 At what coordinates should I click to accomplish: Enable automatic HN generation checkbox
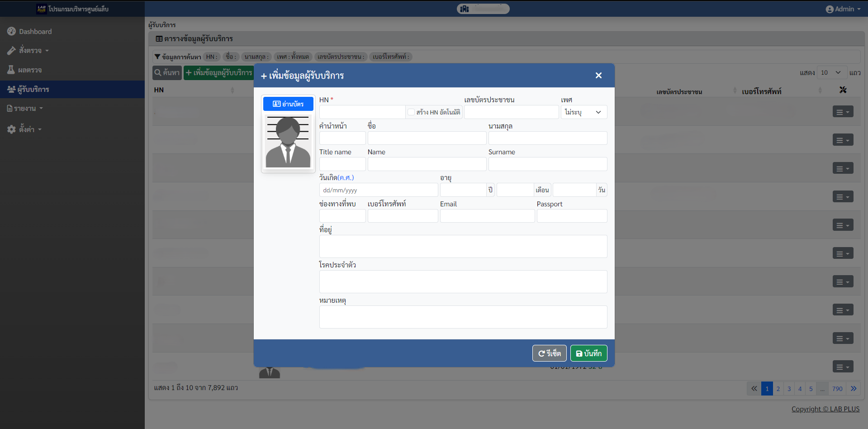411,112
